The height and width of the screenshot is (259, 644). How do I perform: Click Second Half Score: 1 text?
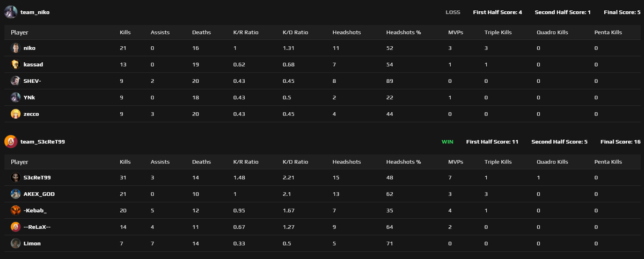coord(562,12)
